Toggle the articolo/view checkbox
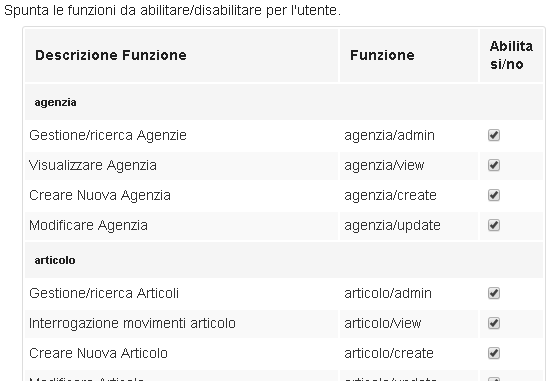Viewport: 555px width, 381px height. (494, 323)
